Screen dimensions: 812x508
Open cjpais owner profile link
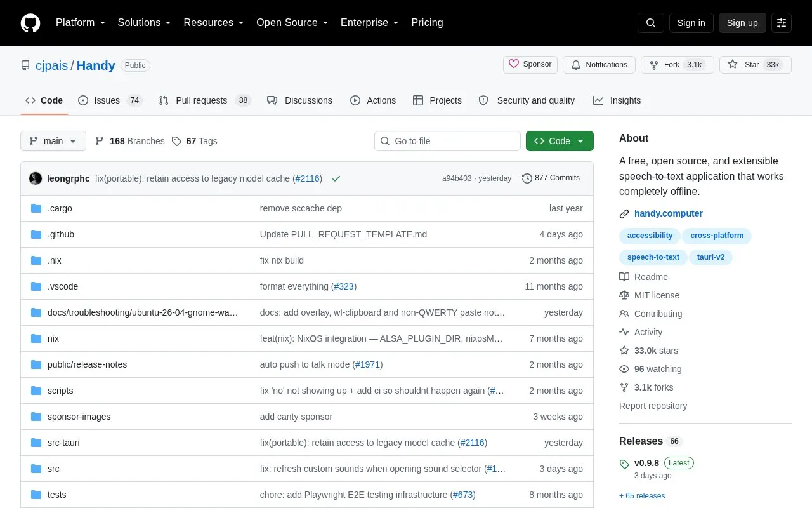52,65
